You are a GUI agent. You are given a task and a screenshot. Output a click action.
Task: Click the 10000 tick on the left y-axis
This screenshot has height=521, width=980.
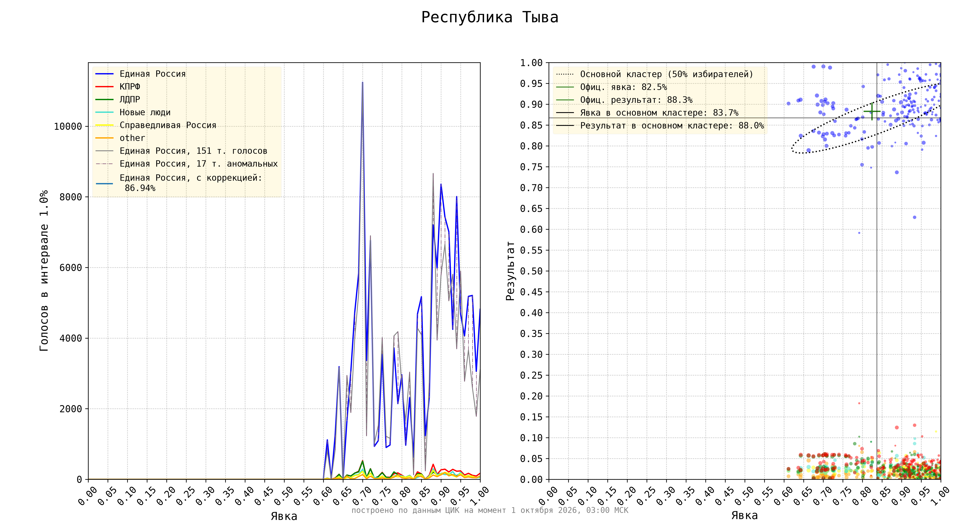(x=68, y=126)
